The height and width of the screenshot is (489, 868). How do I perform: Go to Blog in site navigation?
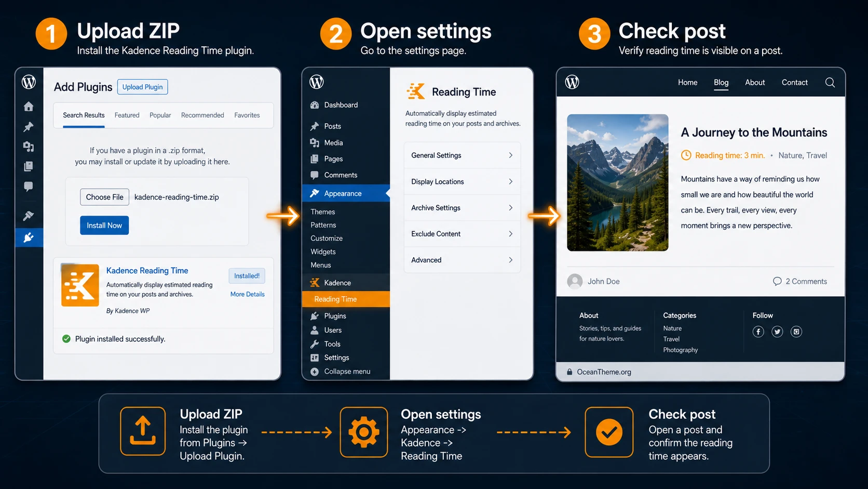(721, 83)
